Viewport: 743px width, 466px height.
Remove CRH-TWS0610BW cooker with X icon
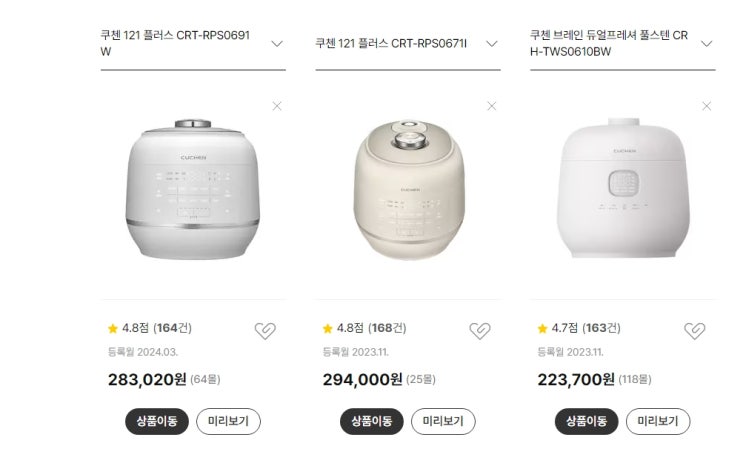click(x=707, y=106)
